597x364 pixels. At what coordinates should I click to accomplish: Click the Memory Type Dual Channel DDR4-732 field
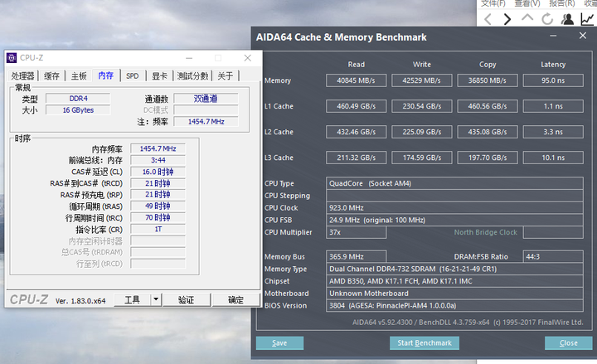454,269
